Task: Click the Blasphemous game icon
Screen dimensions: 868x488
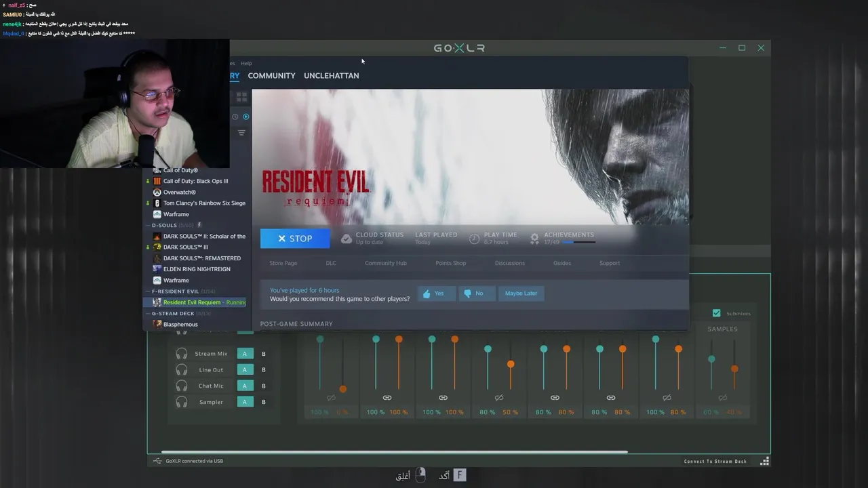Action: pyautogui.click(x=157, y=325)
